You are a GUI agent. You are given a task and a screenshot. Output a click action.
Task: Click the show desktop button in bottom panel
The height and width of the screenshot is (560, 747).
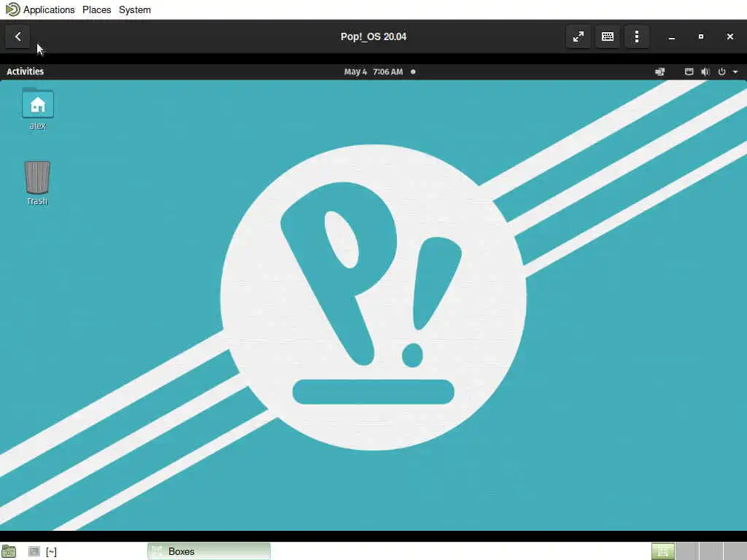click(9, 551)
